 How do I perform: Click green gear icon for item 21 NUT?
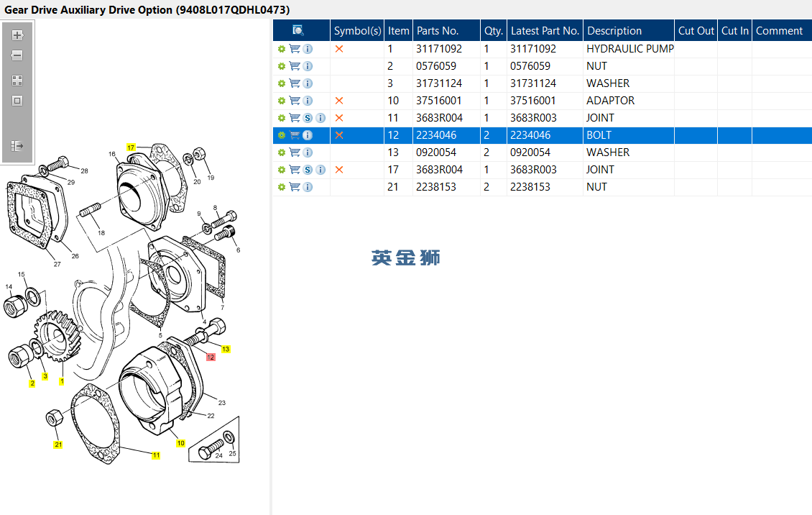[x=282, y=187]
